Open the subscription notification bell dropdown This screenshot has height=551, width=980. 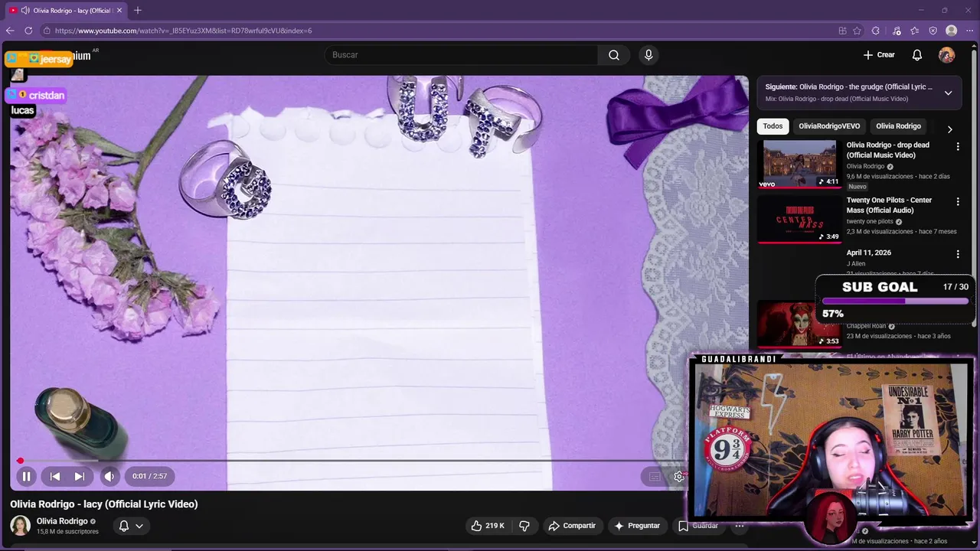click(131, 526)
